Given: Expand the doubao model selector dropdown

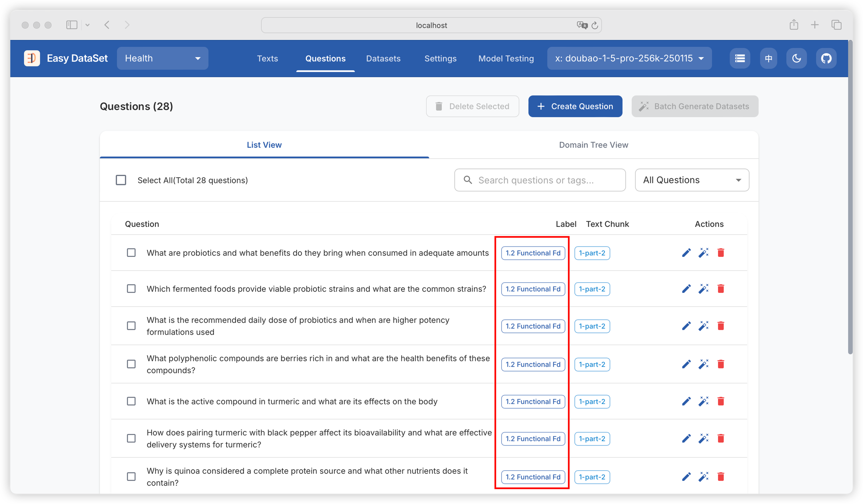Looking at the screenshot, I should point(629,58).
